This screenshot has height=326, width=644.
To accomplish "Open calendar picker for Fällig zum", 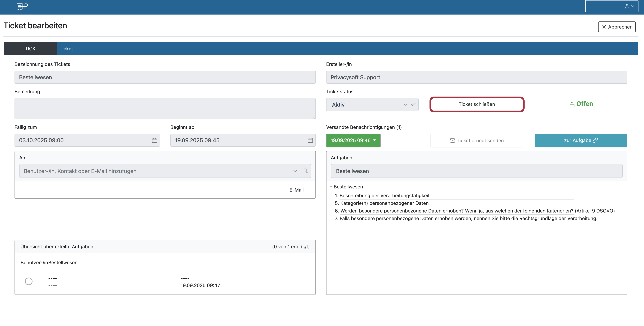I will [x=154, y=140].
